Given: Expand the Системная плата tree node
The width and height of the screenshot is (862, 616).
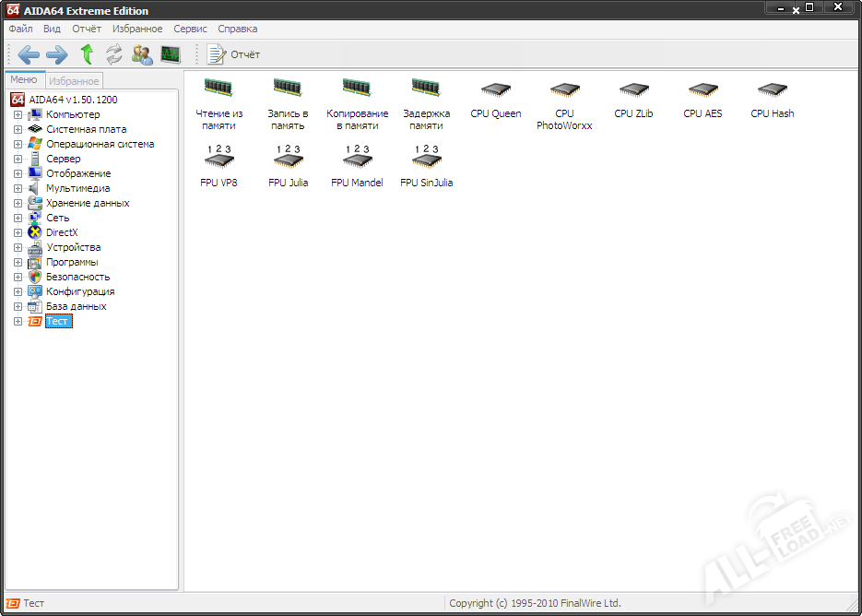Looking at the screenshot, I should [18, 129].
